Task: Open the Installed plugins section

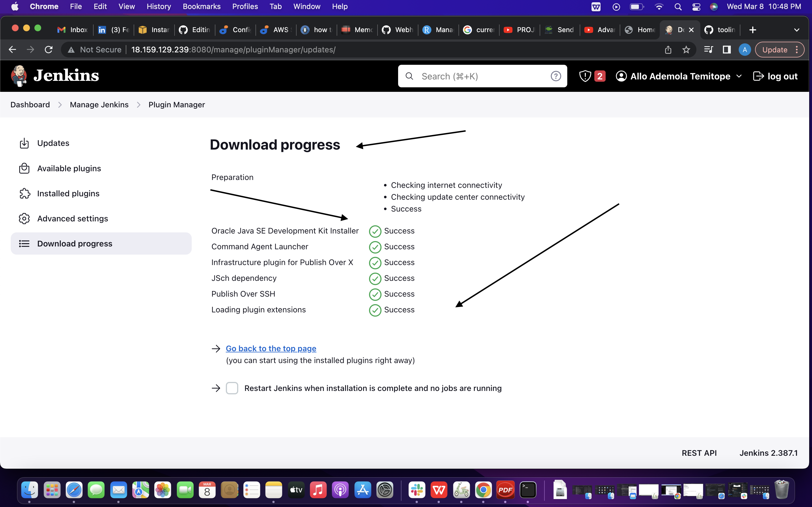Action: [x=68, y=194]
